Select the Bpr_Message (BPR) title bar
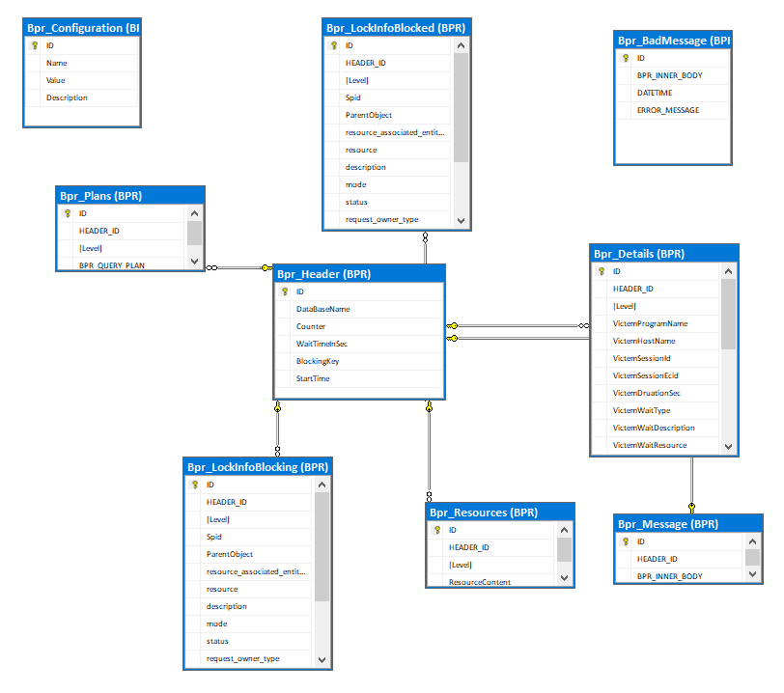 pyautogui.click(x=688, y=524)
